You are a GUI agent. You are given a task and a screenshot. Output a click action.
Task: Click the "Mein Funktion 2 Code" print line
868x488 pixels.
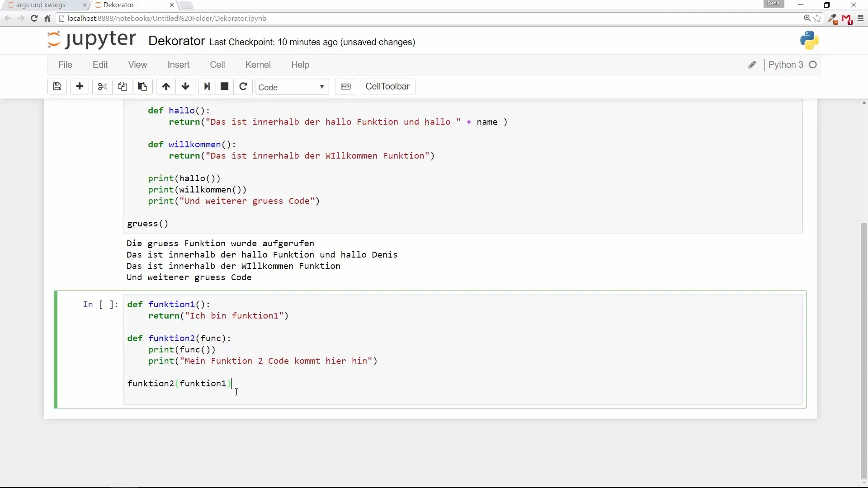pyautogui.click(x=263, y=361)
